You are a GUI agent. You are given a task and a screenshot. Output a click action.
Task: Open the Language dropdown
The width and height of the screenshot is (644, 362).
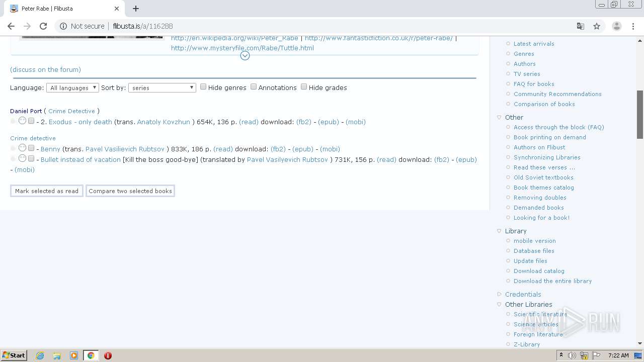(72, 87)
